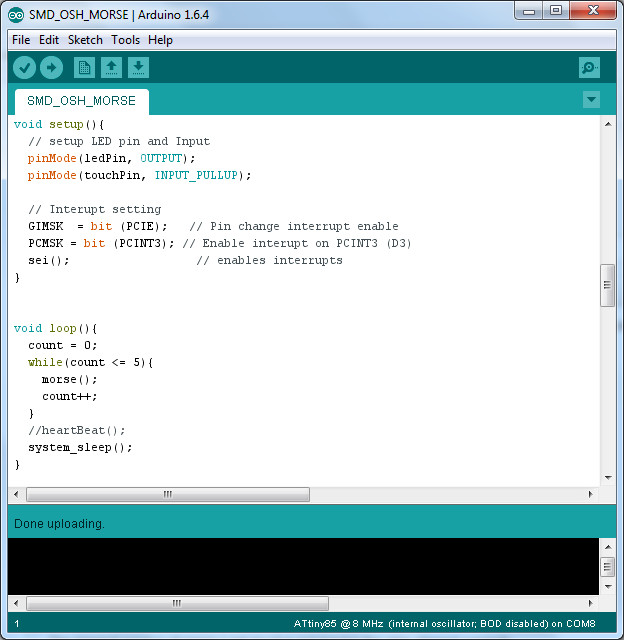Click INPUT_PULLUP in the touchPin line
624x640 pixels.
point(196,176)
